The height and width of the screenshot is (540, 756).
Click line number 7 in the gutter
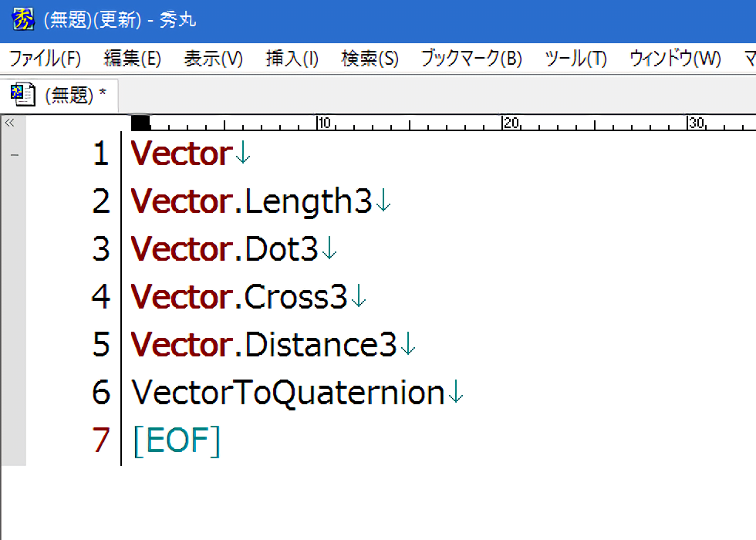(101, 440)
